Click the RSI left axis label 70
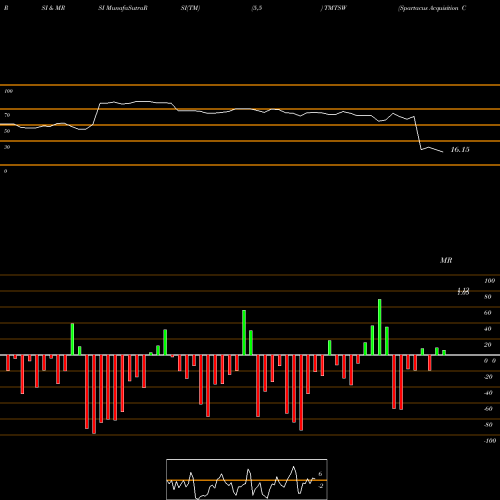 pos(7,115)
